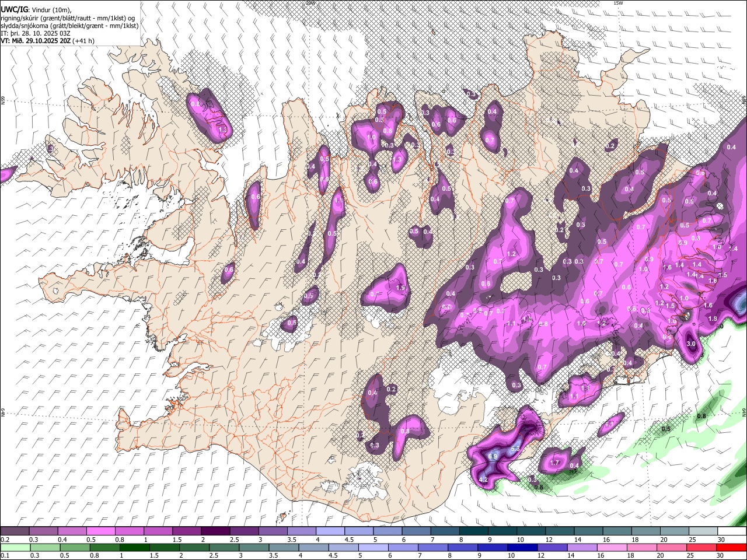
Task: Click the bright red lower-row swatch after 30
Action: pyautogui.click(x=731, y=547)
